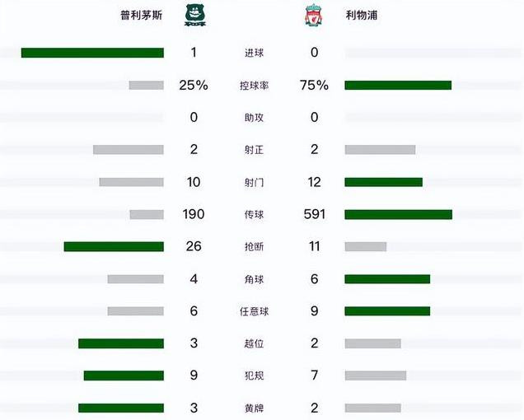This screenshot has width=524, height=420.
Task: Click Liverpool's 591 passes bar
Action: pyautogui.click(x=398, y=214)
